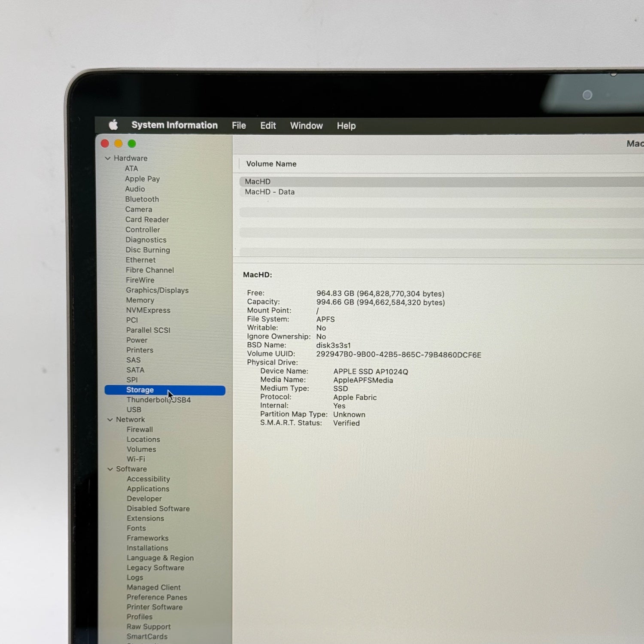
Task: Collapse the Software section chevron
Action: point(110,469)
